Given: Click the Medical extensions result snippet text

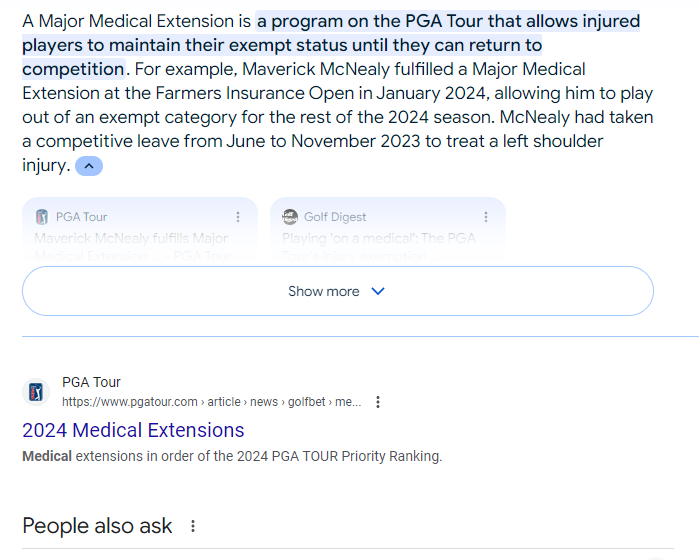Looking at the screenshot, I should (x=232, y=456).
